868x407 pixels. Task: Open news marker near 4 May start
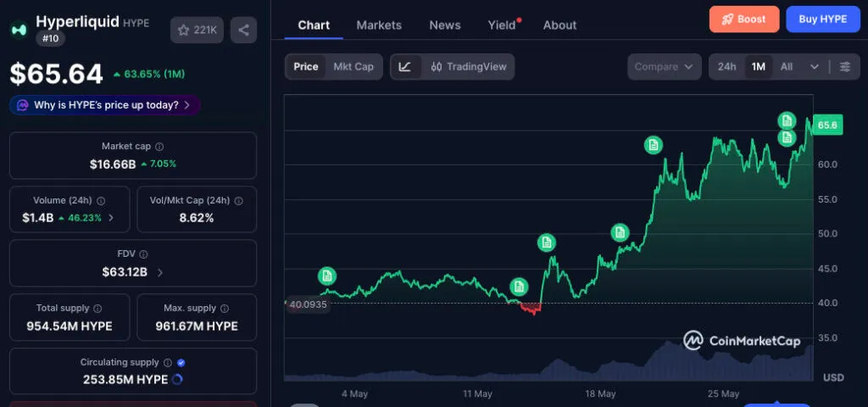pyautogui.click(x=327, y=276)
